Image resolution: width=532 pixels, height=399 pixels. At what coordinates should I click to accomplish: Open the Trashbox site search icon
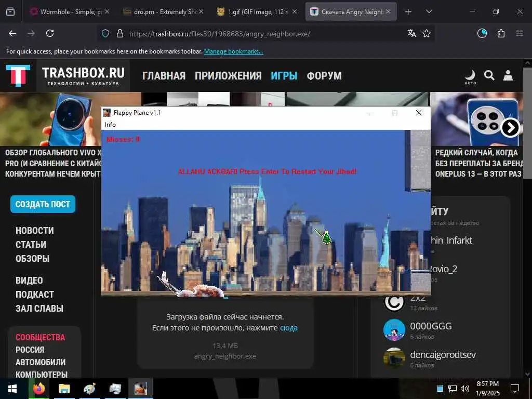pyautogui.click(x=489, y=75)
